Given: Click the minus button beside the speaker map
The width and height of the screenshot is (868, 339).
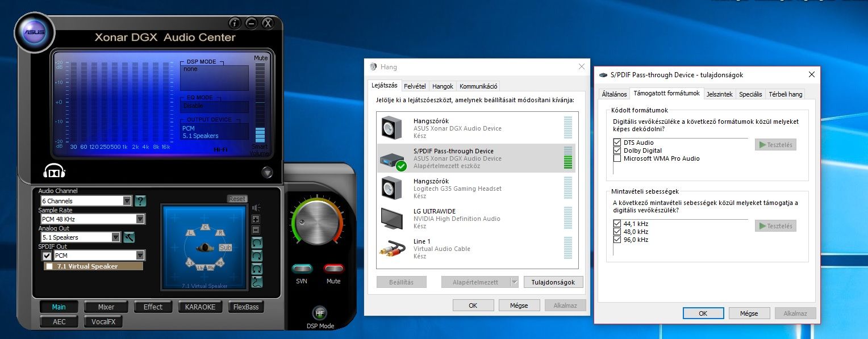Looking at the screenshot, I should [256, 230].
